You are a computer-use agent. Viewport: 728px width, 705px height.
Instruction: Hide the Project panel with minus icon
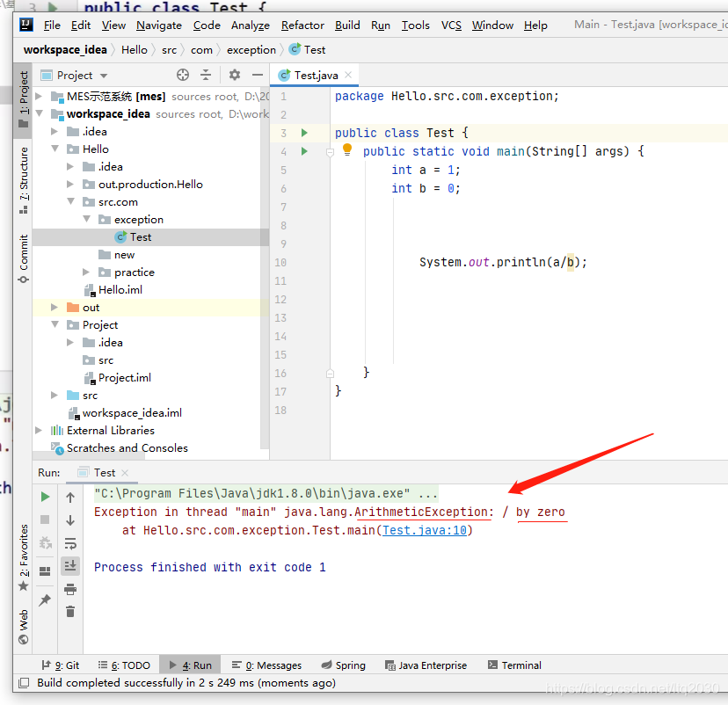[x=258, y=75]
